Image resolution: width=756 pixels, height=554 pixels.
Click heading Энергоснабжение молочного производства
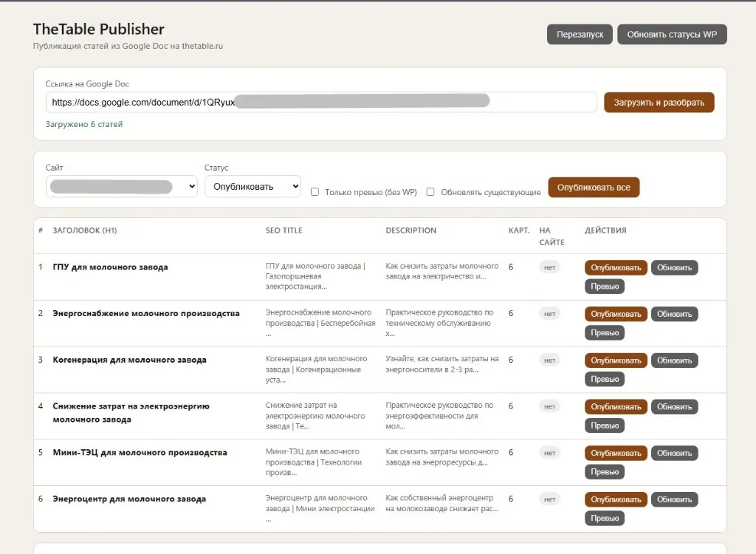(x=146, y=313)
